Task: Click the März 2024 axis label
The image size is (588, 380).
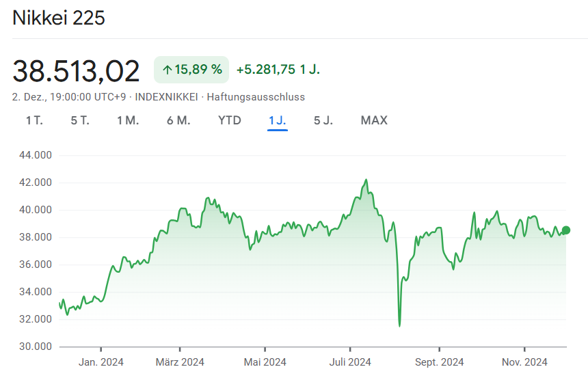Action: pyautogui.click(x=180, y=362)
